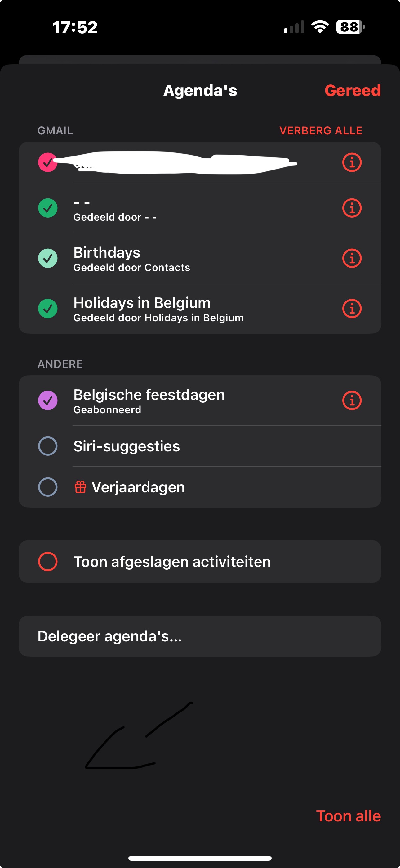Open info for the redacted Gmail calendar
The width and height of the screenshot is (400, 868).
coord(352,163)
